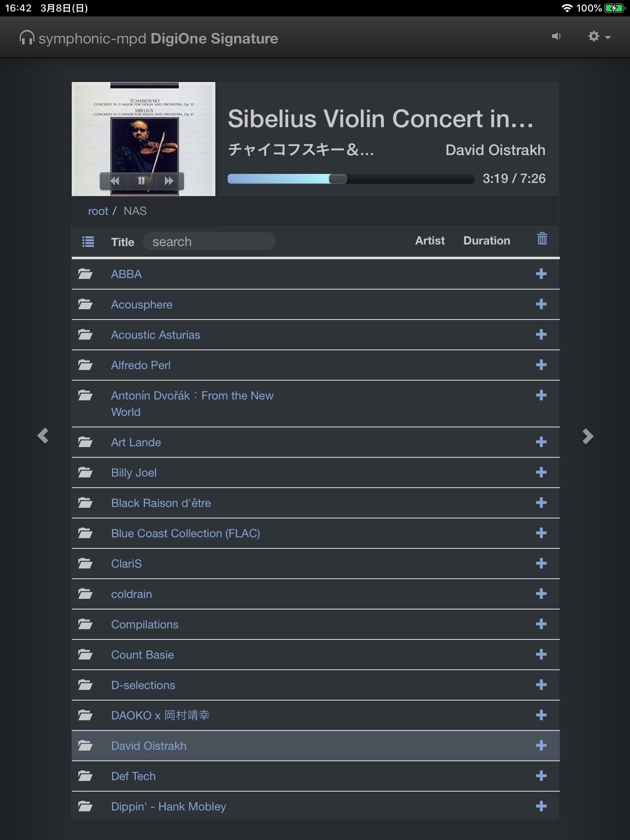630x840 pixels.
Task: Go to the next panel with the right arrow
Action: point(587,436)
